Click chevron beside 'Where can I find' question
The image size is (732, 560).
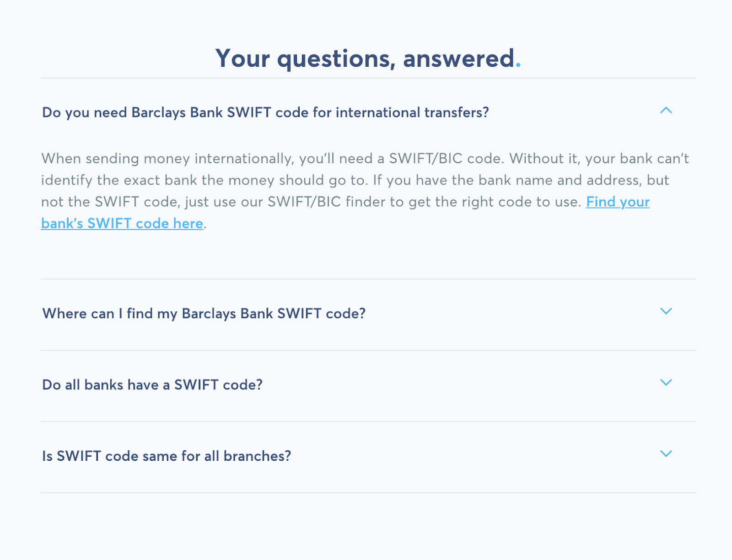[x=666, y=311]
